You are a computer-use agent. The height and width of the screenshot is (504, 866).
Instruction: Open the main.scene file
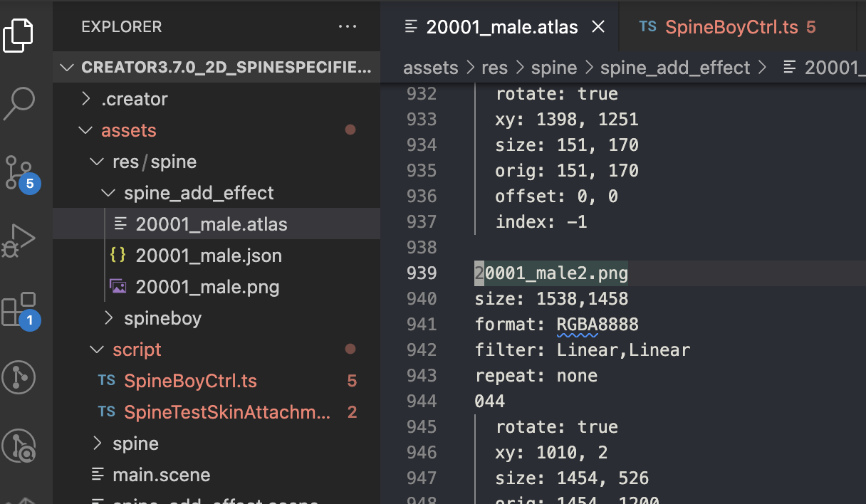coord(161,475)
